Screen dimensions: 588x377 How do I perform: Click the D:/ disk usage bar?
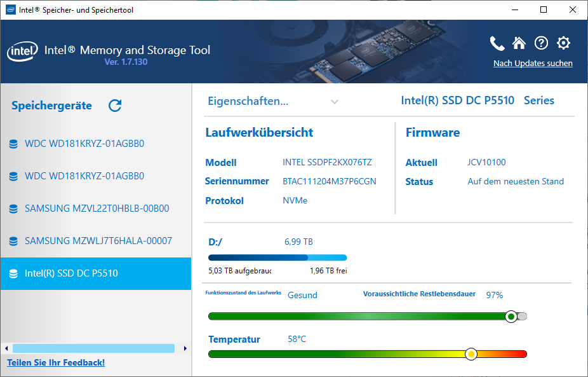coord(277,257)
